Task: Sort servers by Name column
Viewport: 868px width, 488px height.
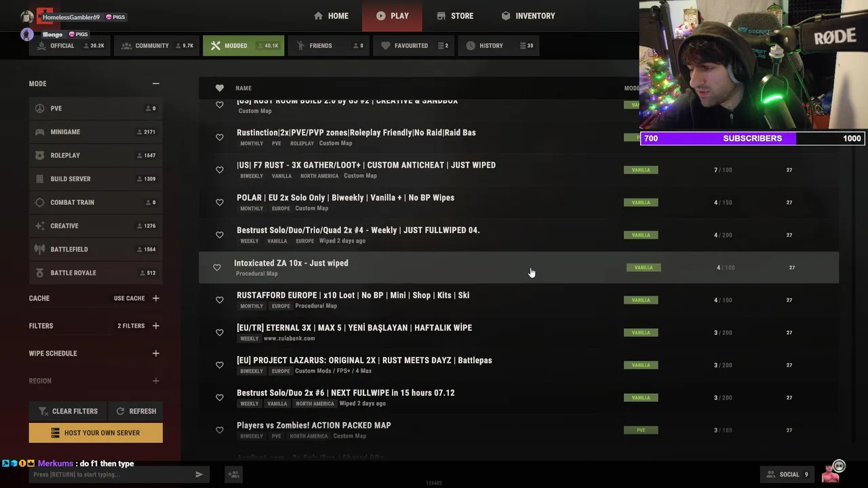Action: pyautogui.click(x=243, y=88)
